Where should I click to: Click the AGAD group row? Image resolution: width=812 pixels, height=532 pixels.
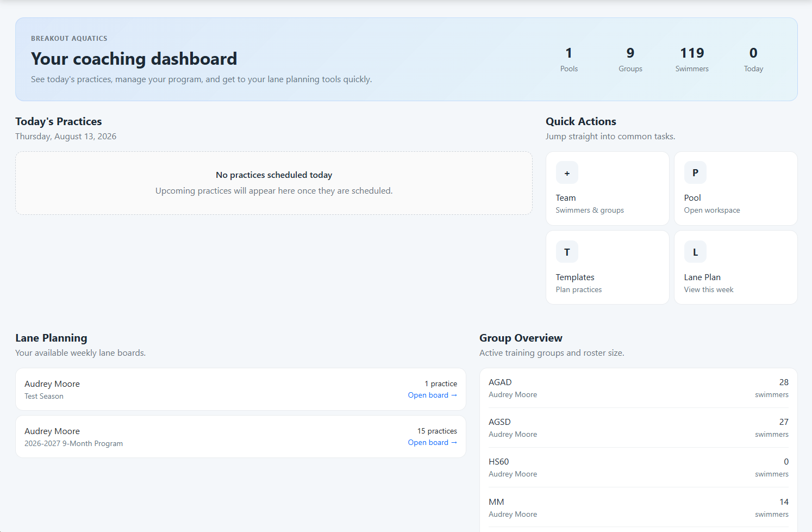pyautogui.click(x=639, y=388)
